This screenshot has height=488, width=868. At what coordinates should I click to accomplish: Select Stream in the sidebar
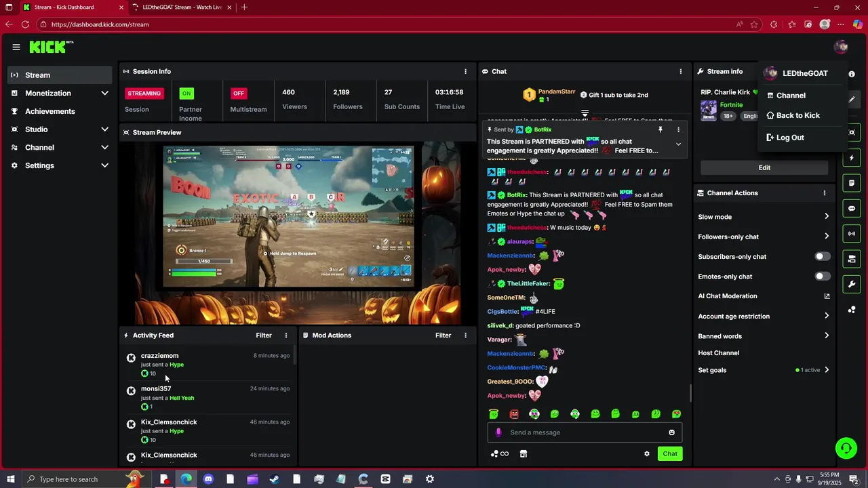[60, 75]
